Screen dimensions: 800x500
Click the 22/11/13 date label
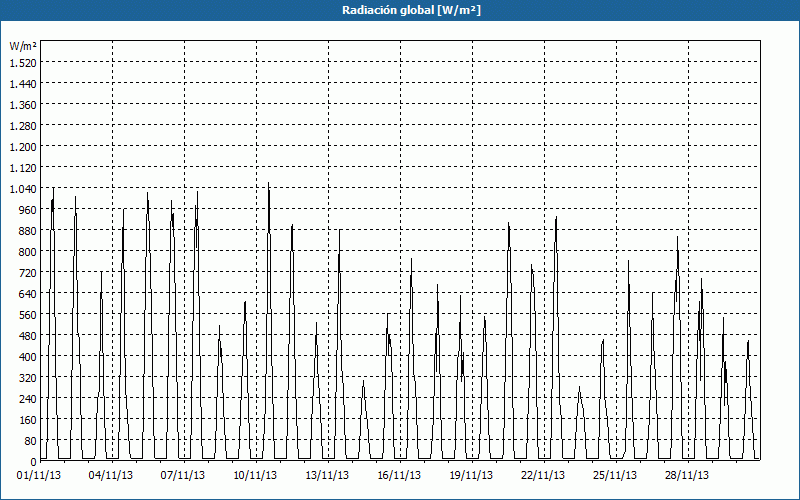pyautogui.click(x=543, y=475)
